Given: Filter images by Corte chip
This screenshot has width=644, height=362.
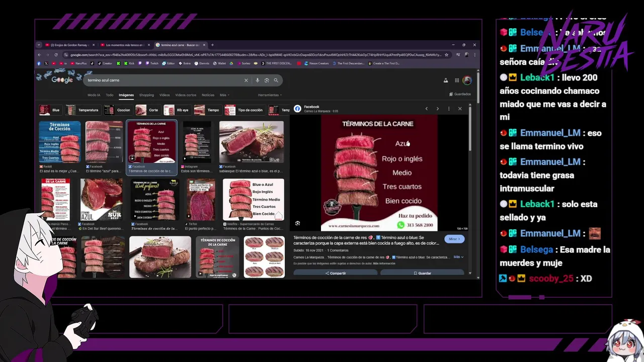Looking at the screenshot, I should tap(147, 110).
